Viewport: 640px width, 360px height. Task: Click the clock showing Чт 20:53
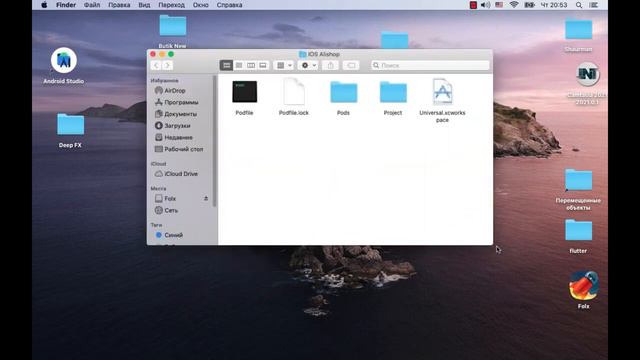click(554, 5)
